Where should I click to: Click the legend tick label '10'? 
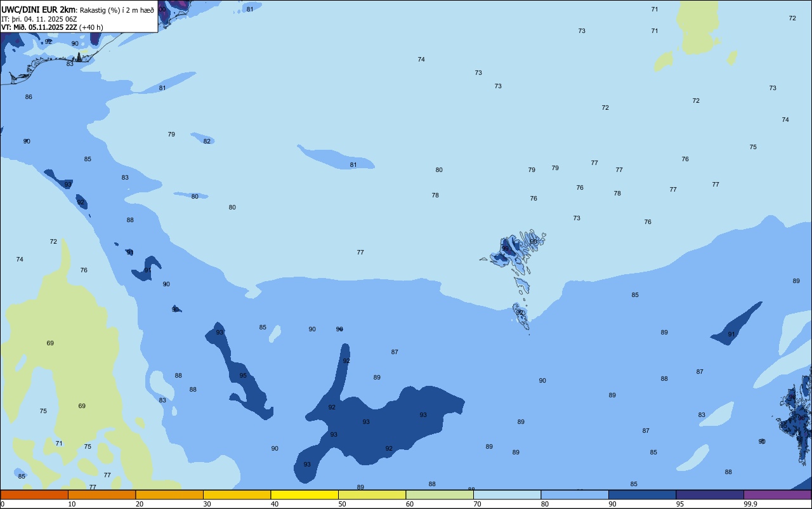(x=72, y=504)
